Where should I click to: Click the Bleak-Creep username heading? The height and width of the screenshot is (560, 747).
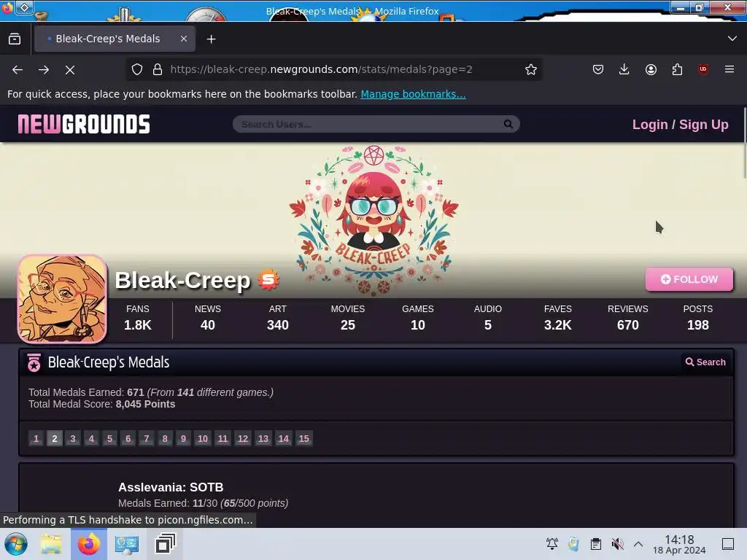pyautogui.click(x=182, y=280)
